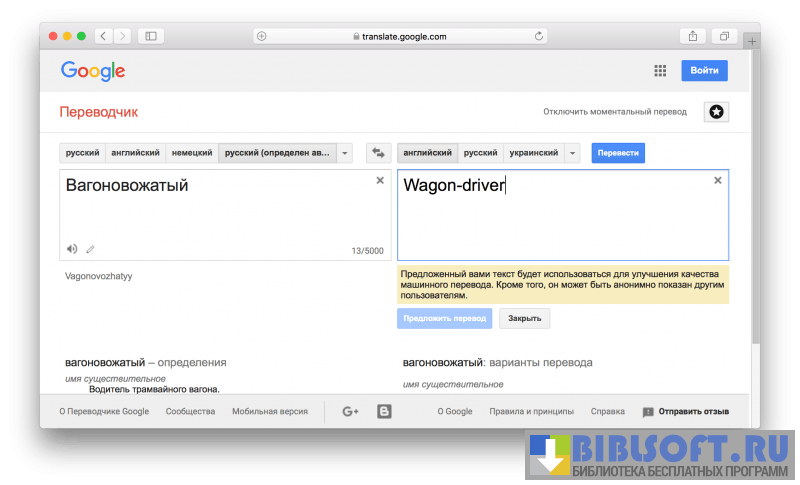Listen to the source text speaker icon
The width and height of the screenshot is (800, 485).
tap(72, 249)
